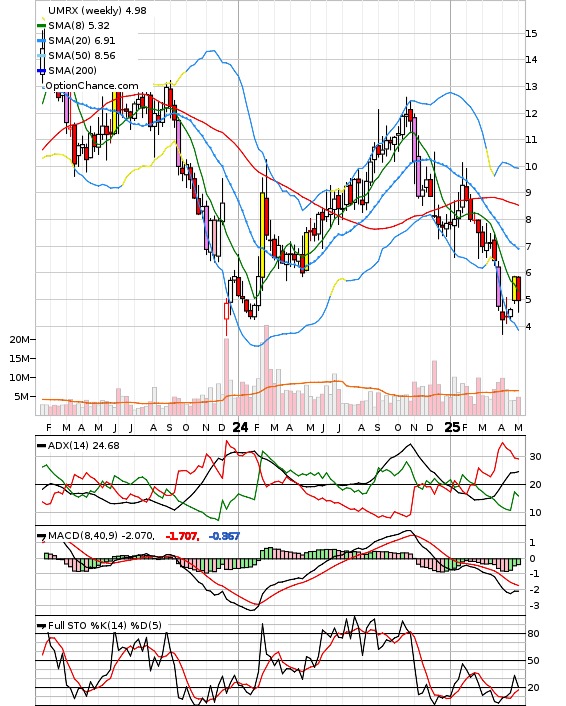Click the 24 year marker on time axis
This screenshot has width=566, height=706.
click(x=240, y=427)
